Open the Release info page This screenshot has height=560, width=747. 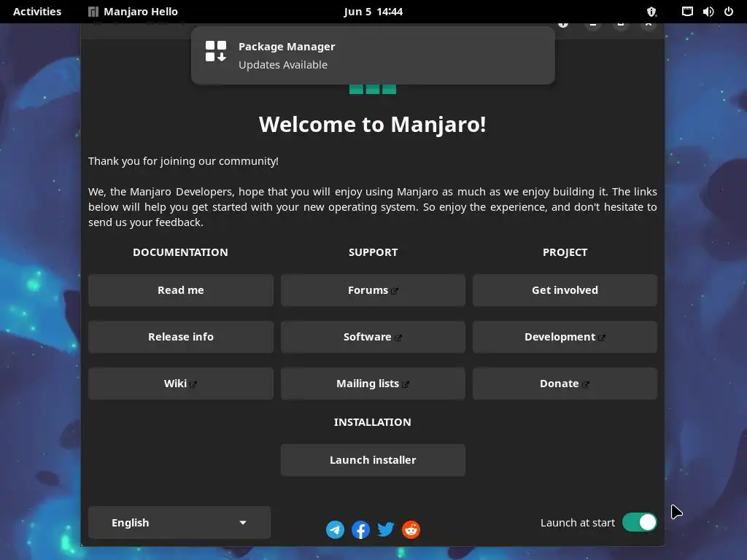tap(181, 337)
